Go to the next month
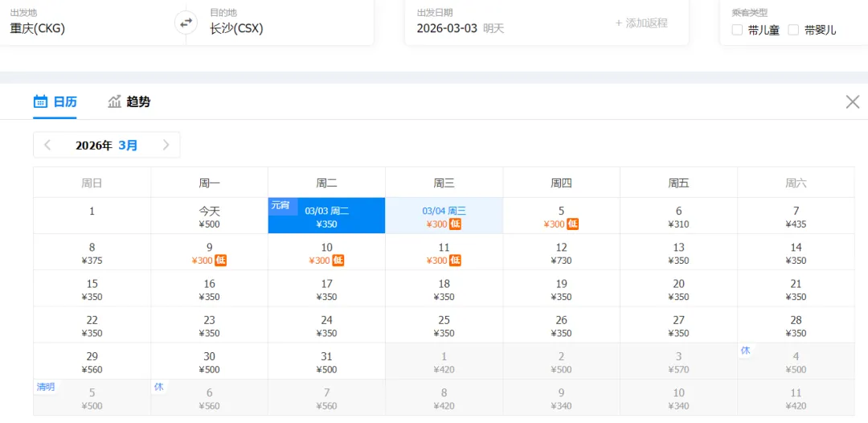Screen dimensions: 868x423 pos(166,145)
